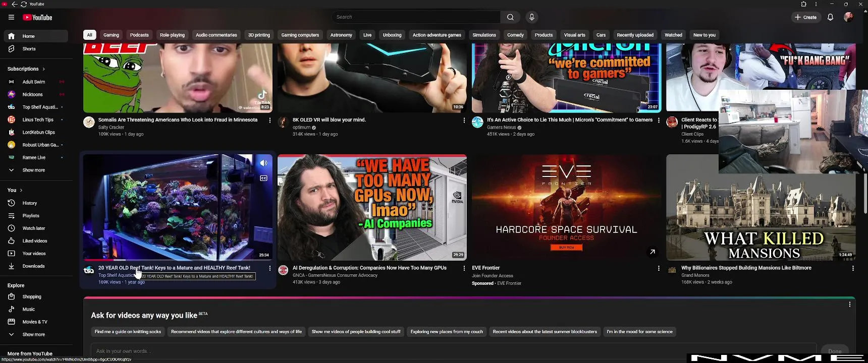Viewport: 868px width, 363px height.
Task: Open the notifications bell
Action: [x=830, y=17]
